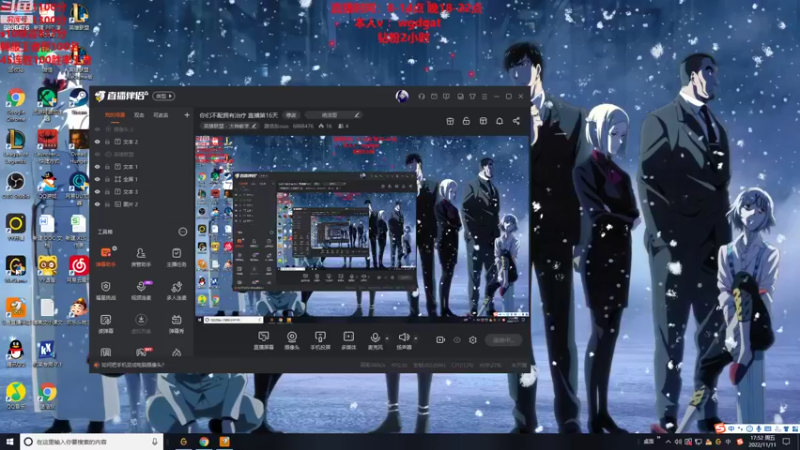Image resolution: width=800 pixels, height=450 pixels.
Task: Toggle lock on 文本 2 layer
Action: [107, 142]
